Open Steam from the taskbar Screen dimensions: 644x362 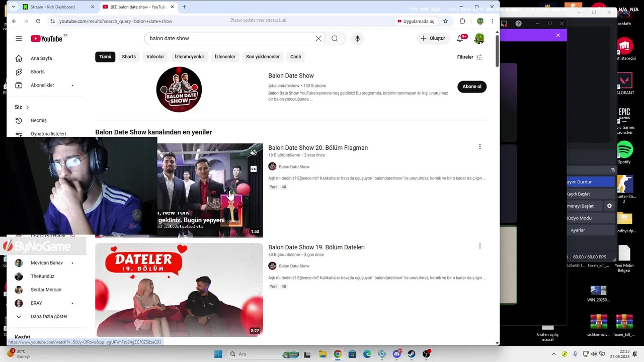tap(412, 354)
